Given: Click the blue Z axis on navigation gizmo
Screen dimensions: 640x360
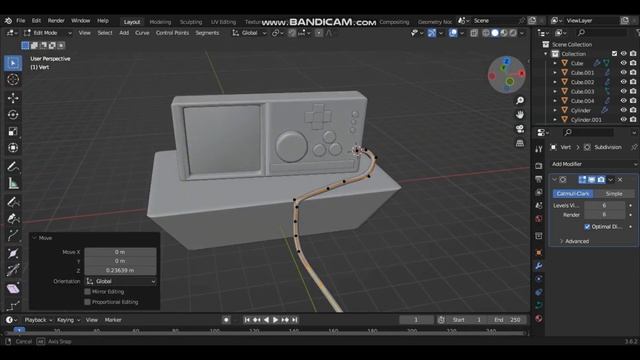Looking at the screenshot, I should pos(507,61).
